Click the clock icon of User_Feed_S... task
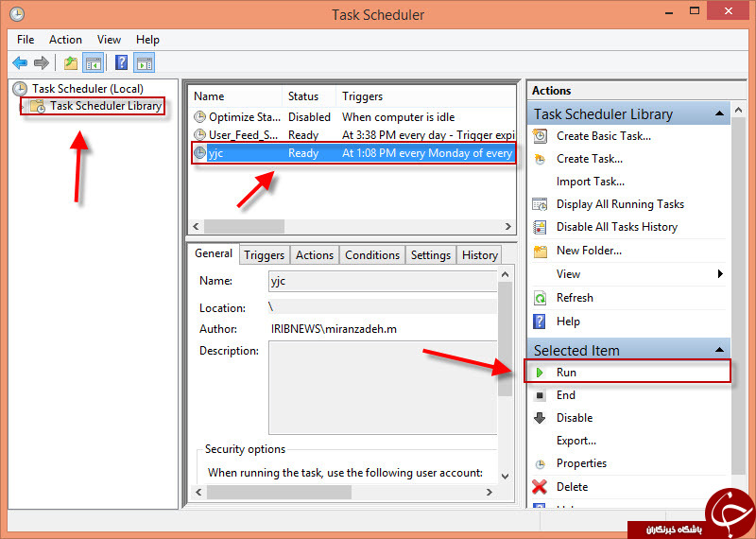Image resolution: width=756 pixels, height=539 pixels. tap(199, 134)
